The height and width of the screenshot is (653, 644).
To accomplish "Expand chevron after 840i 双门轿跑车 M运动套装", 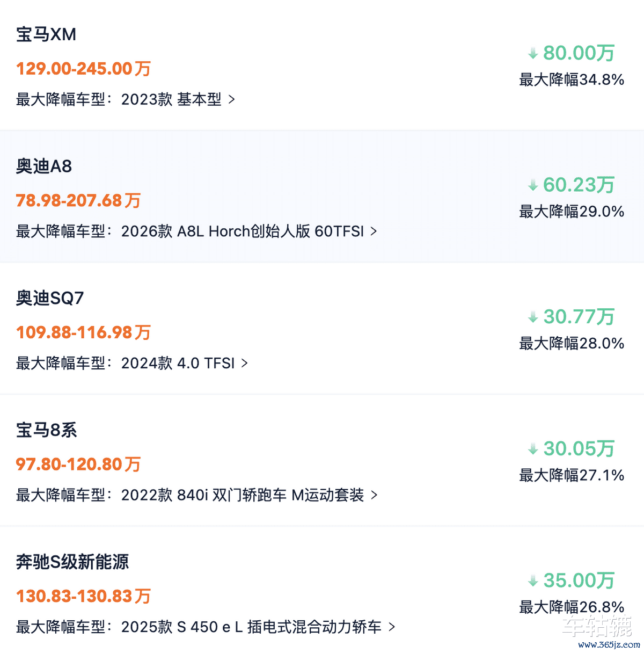I will coord(374,495).
